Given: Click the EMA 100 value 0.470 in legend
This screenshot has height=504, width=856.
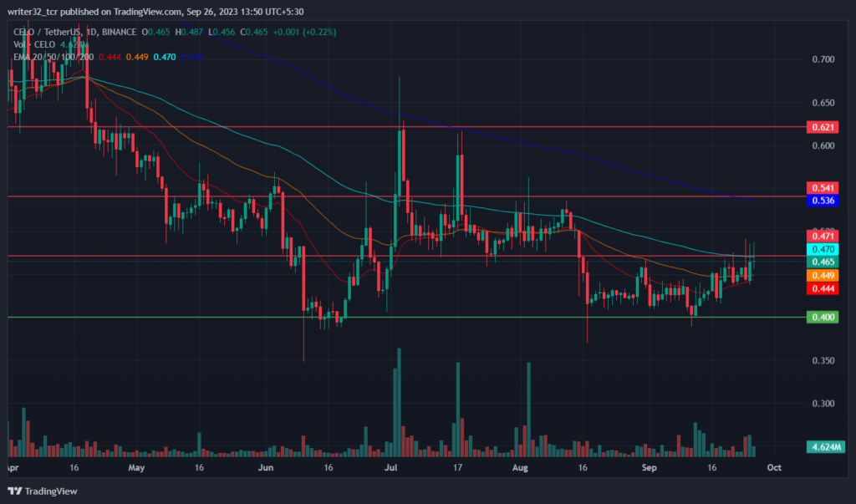Looking at the screenshot, I should coord(165,57).
